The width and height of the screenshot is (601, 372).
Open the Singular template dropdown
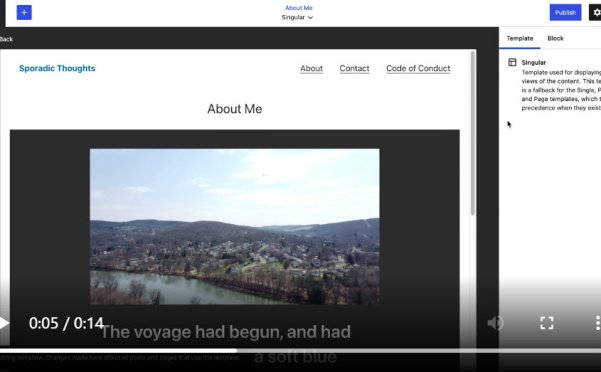(297, 17)
